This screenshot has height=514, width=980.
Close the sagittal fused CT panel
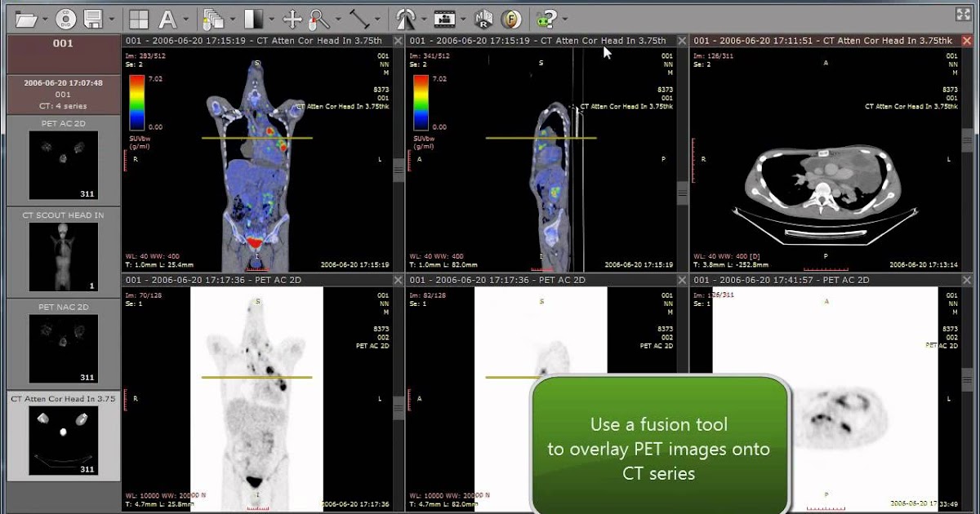click(x=682, y=41)
